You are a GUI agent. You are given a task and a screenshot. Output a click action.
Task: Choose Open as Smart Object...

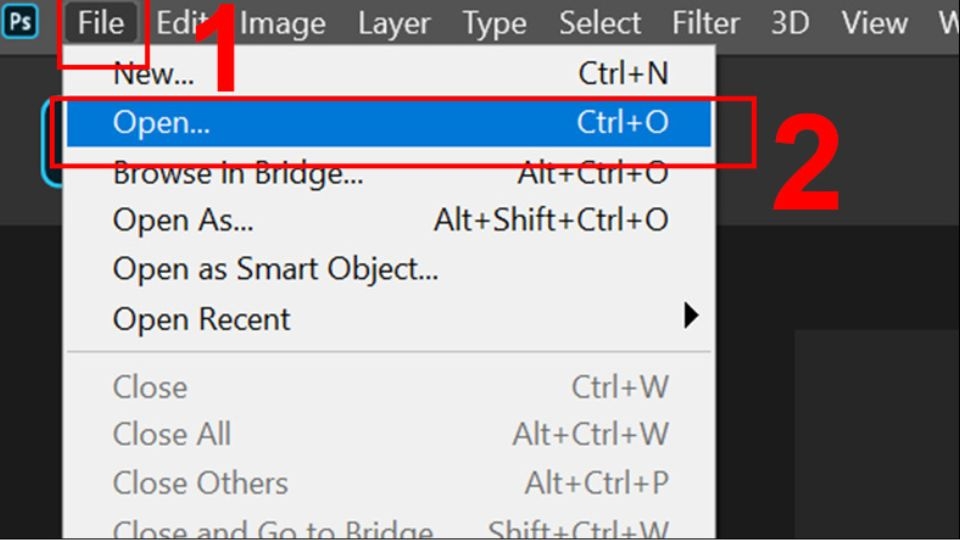[x=275, y=268]
